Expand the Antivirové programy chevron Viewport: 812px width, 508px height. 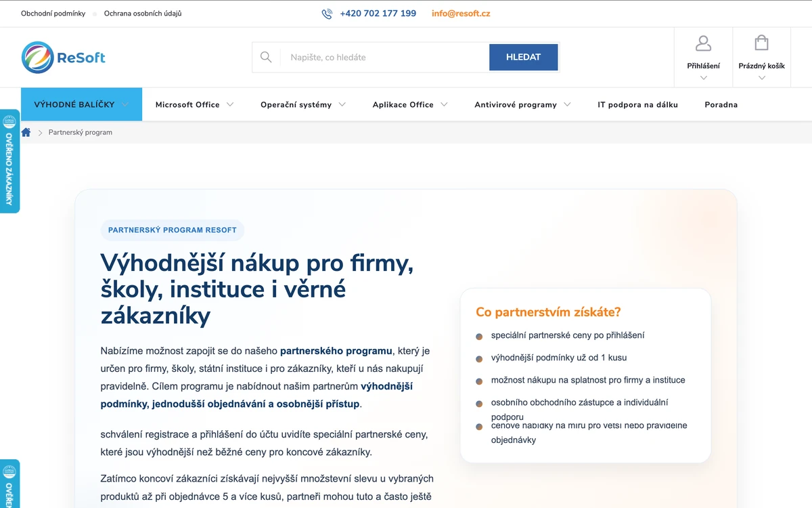pyautogui.click(x=567, y=104)
